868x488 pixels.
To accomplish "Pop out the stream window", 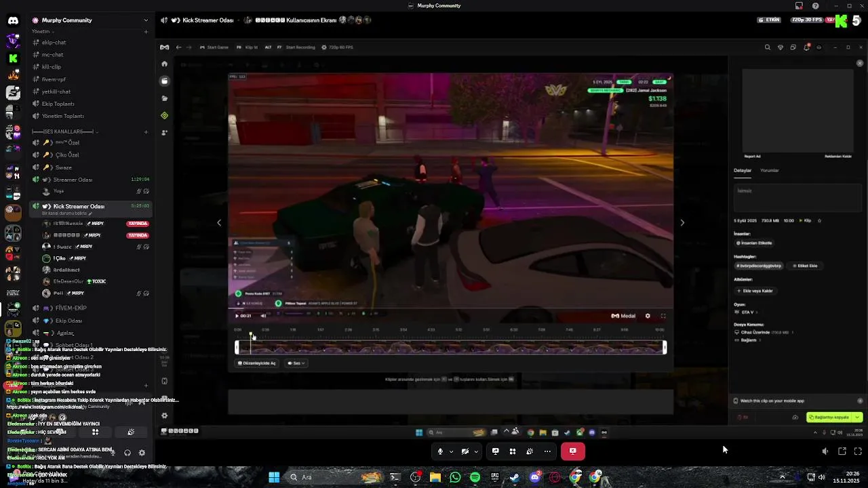I will pos(842,451).
